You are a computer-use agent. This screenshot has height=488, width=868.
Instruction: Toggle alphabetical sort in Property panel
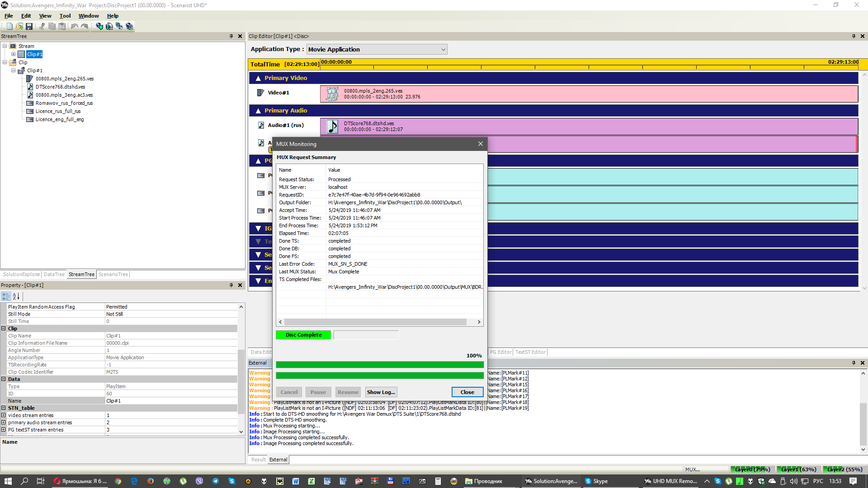[16, 296]
